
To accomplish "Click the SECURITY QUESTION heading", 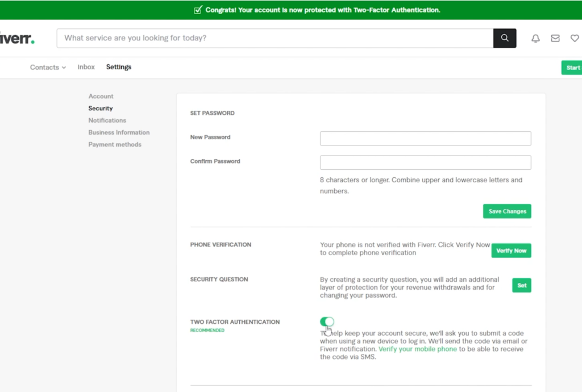I will coord(219,280).
